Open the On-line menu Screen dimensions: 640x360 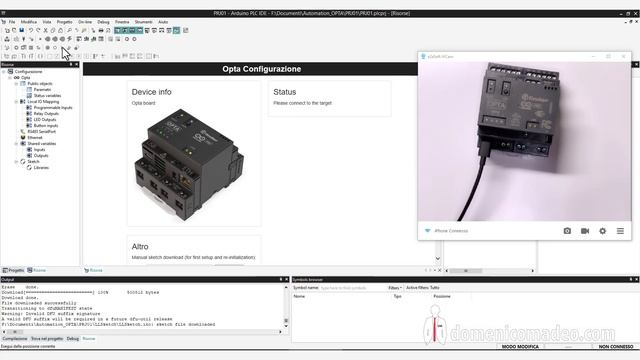pyautogui.click(x=85, y=22)
